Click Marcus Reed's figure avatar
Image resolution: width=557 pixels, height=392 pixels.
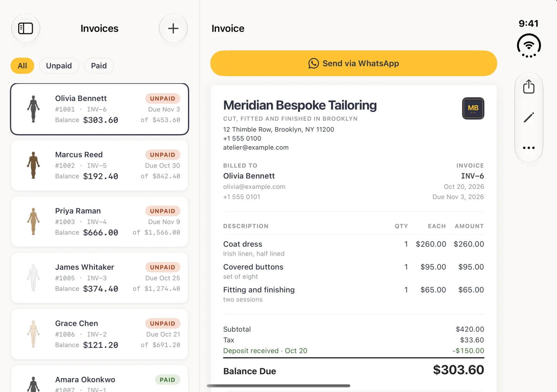click(33, 165)
